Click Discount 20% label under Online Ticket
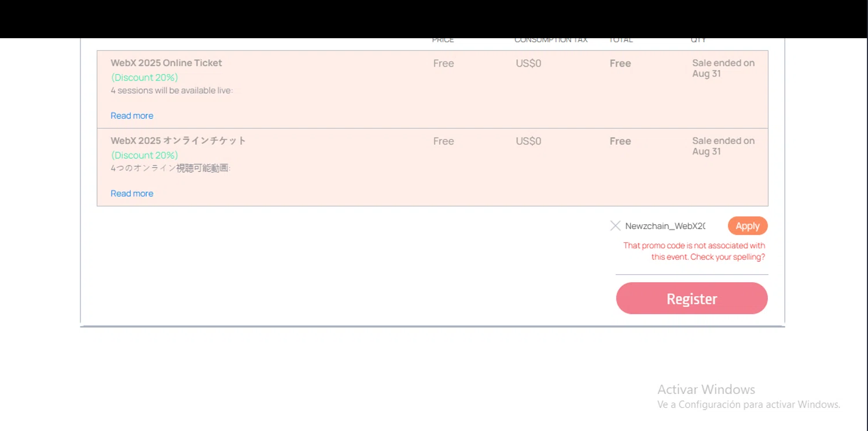The width and height of the screenshot is (868, 431). [145, 78]
